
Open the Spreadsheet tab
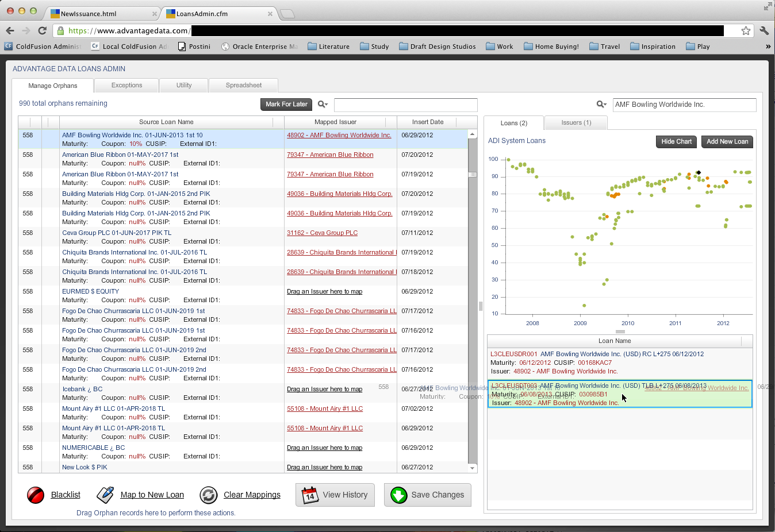[x=244, y=85]
